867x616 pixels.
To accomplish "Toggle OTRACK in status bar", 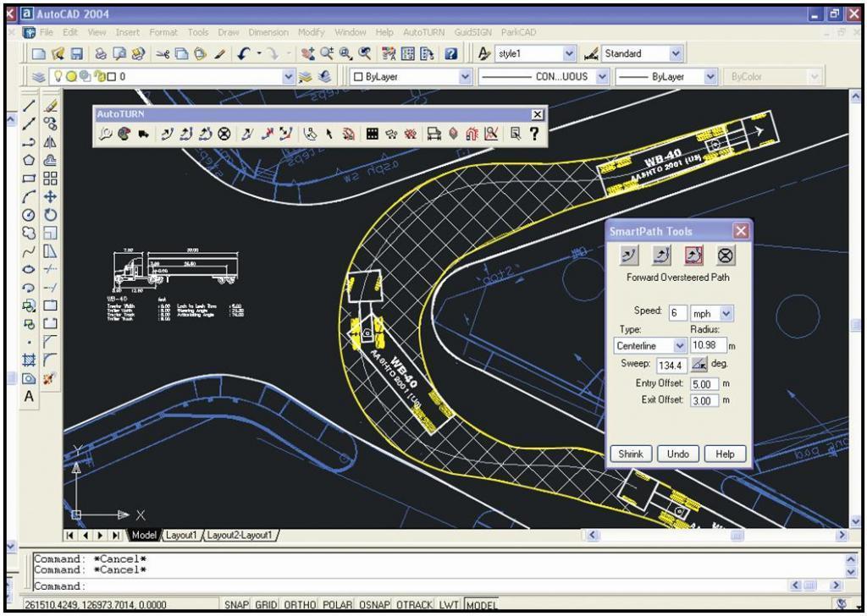I will pos(415,604).
